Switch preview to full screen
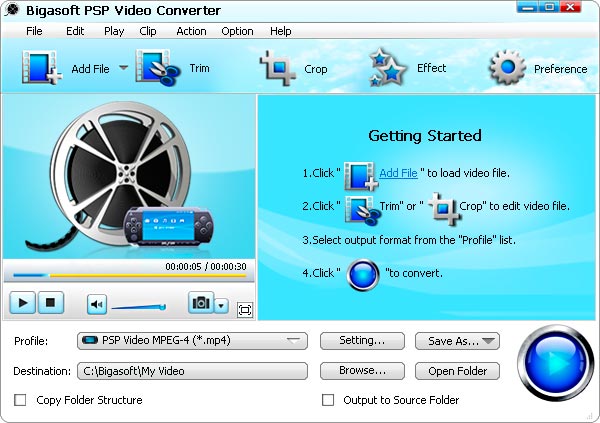This screenshot has width=600, height=423. point(245,310)
